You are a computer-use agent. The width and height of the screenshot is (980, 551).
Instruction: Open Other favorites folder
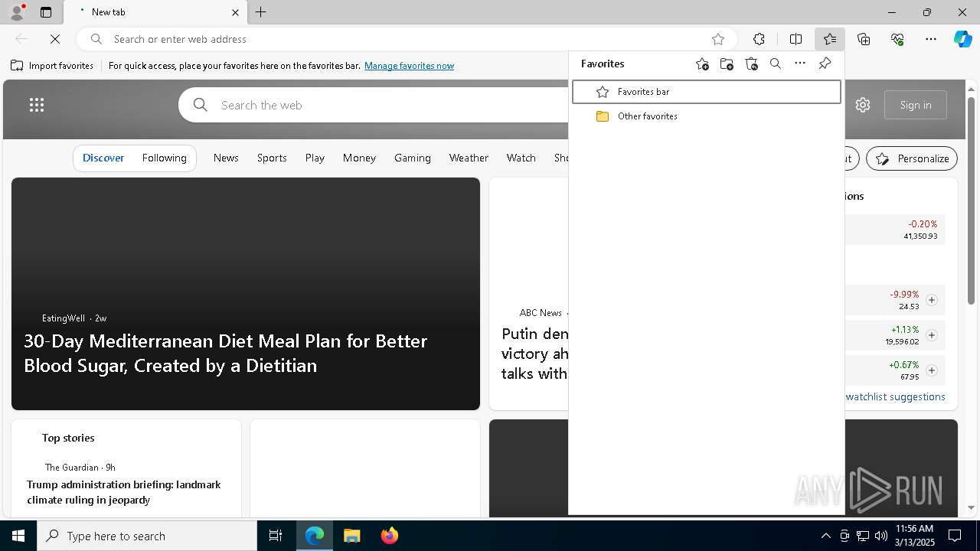(x=707, y=116)
